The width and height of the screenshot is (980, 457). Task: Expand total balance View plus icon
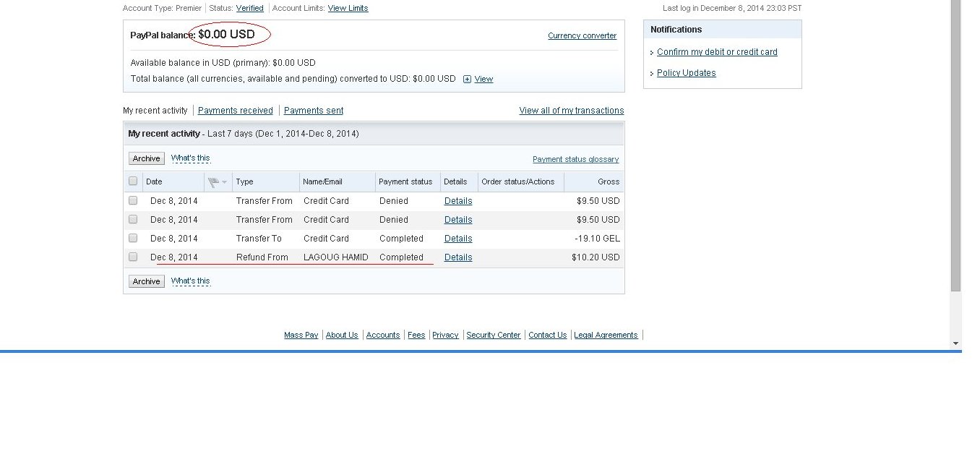tap(467, 80)
